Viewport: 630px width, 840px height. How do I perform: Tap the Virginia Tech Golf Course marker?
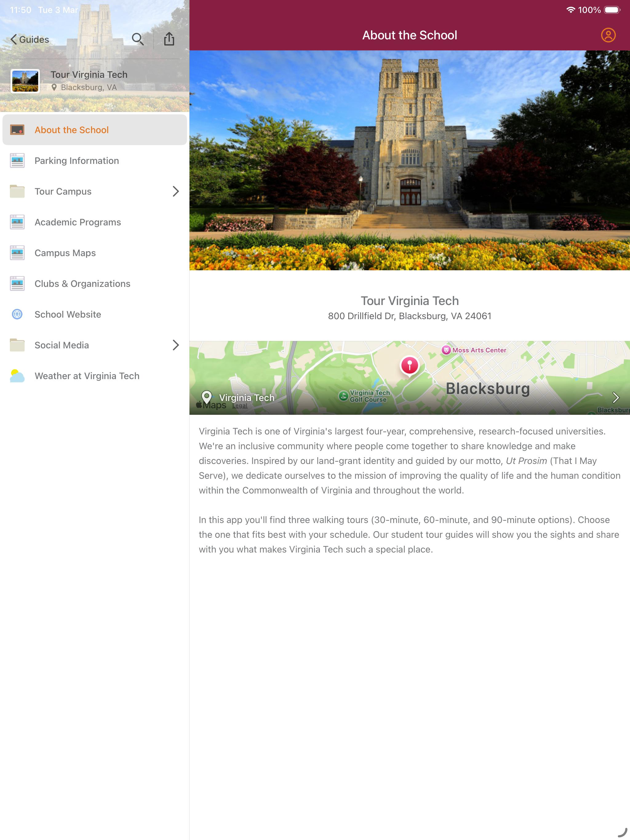tap(343, 396)
